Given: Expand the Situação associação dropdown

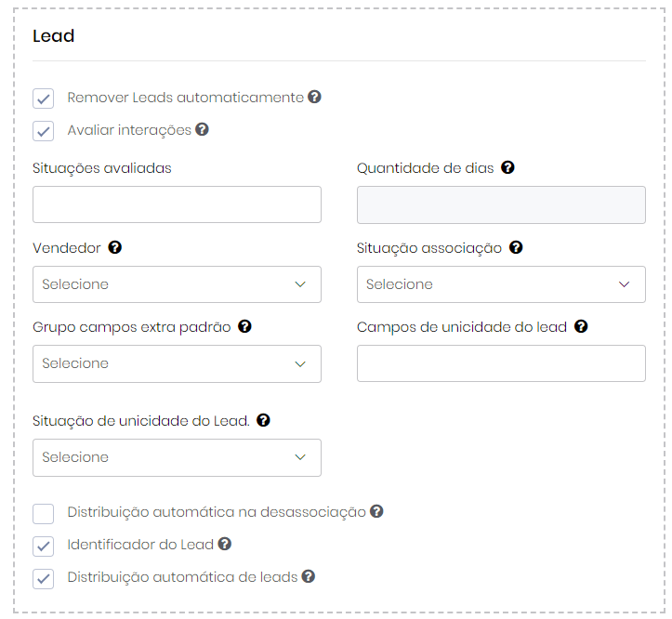Looking at the screenshot, I should pyautogui.click(x=501, y=284).
